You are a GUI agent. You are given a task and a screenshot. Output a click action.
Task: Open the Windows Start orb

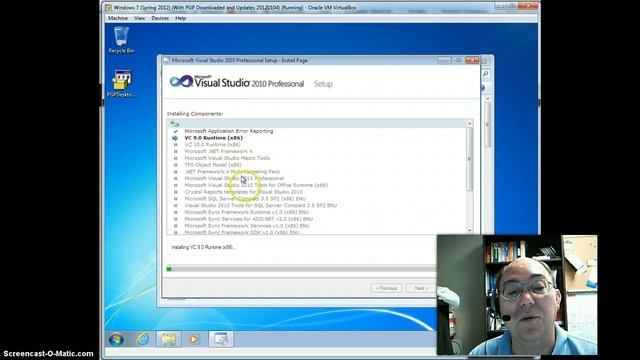[x=116, y=339]
